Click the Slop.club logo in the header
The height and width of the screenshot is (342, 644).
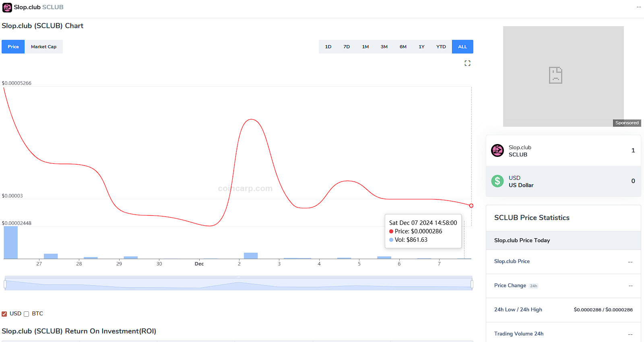[7, 7]
